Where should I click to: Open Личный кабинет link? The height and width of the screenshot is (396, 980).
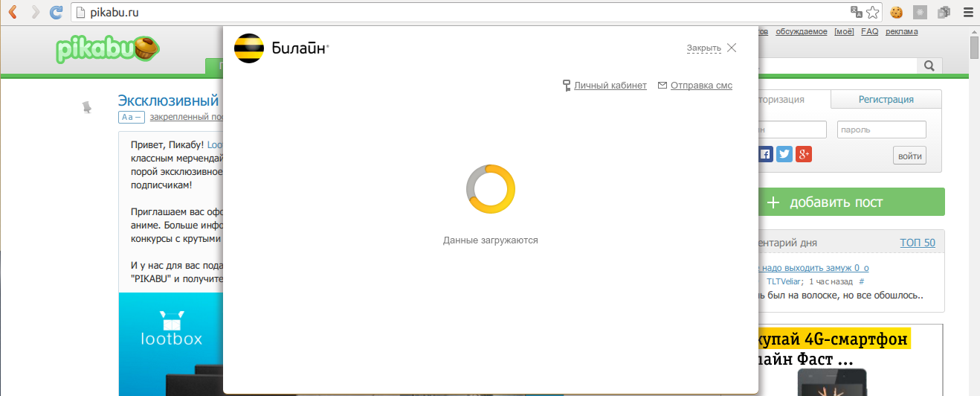[x=610, y=86]
